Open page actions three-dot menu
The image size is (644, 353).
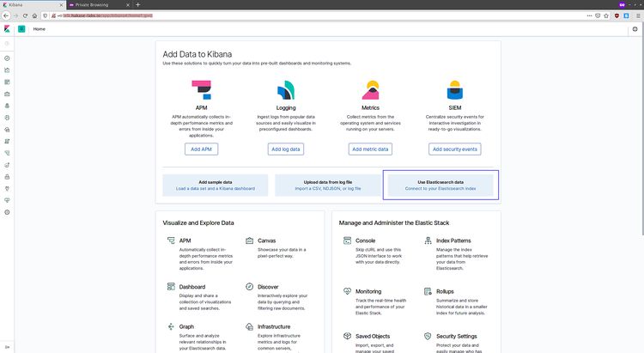click(x=589, y=15)
